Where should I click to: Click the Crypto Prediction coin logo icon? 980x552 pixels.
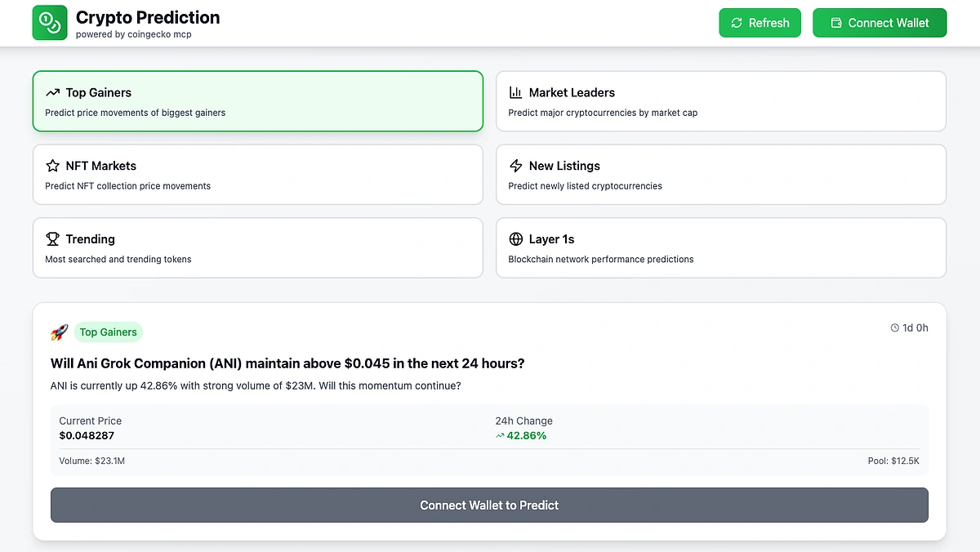pyautogui.click(x=49, y=23)
